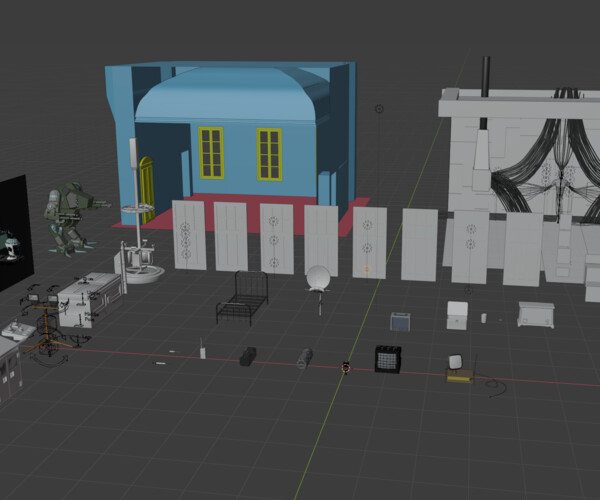This screenshot has height=500, width=600.
Task: Select the blue house's curved roof
Action: tap(226, 94)
